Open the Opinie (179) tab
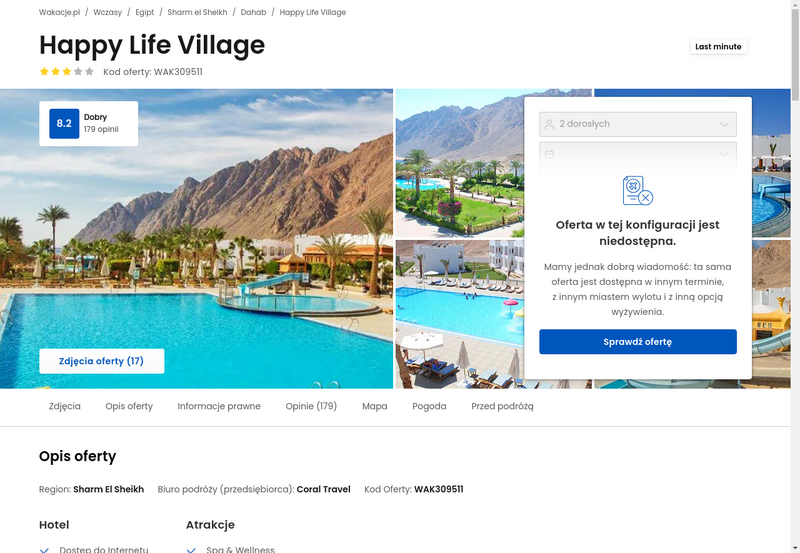This screenshot has height=553, width=800. (311, 406)
